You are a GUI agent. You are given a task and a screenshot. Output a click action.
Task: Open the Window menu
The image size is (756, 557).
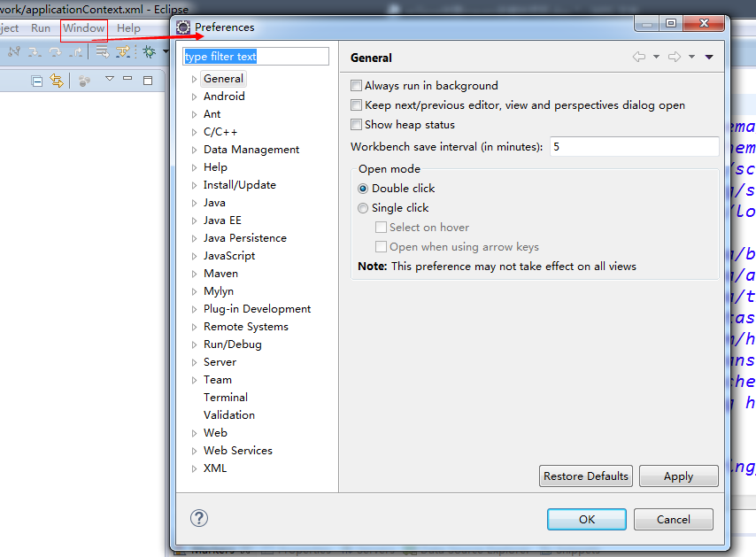pyautogui.click(x=84, y=28)
